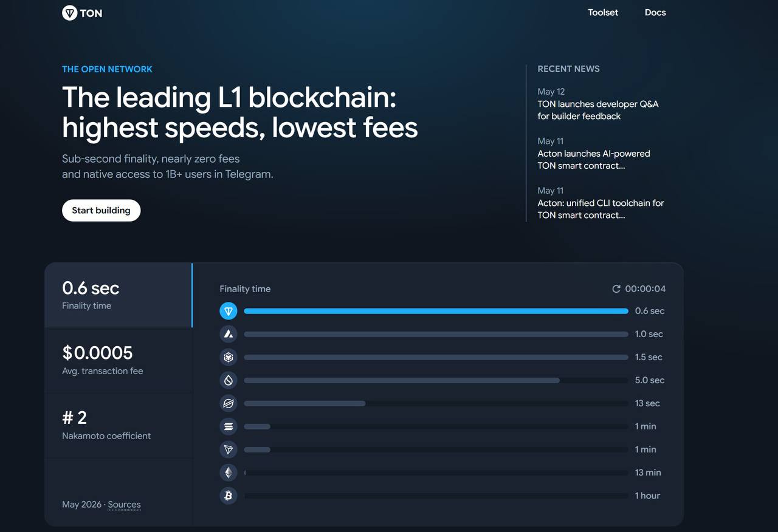Image resolution: width=778 pixels, height=532 pixels.
Task: Click the main headline about the leading L1 blockchain
Action: tap(240, 112)
